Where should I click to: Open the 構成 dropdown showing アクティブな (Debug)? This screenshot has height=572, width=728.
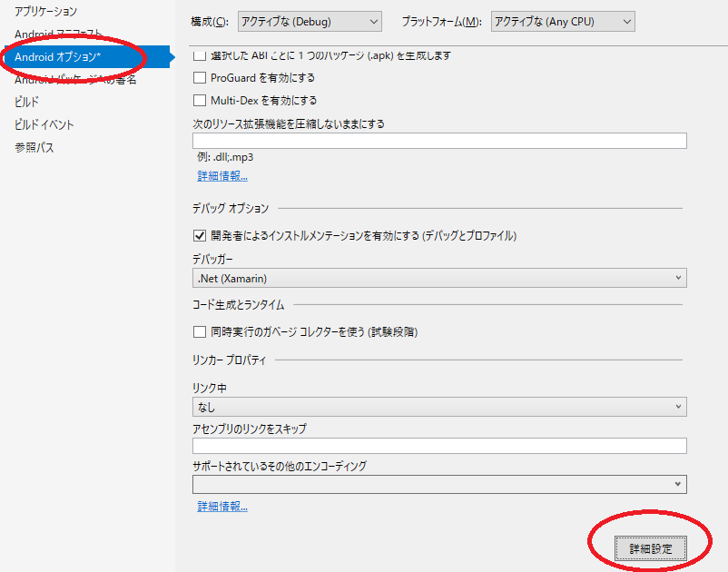(310, 22)
